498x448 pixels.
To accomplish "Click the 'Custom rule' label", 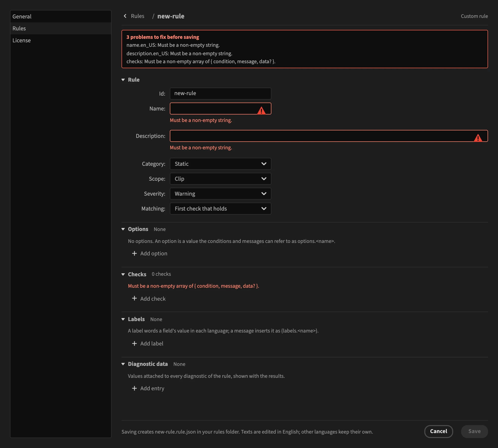I will coord(474,16).
